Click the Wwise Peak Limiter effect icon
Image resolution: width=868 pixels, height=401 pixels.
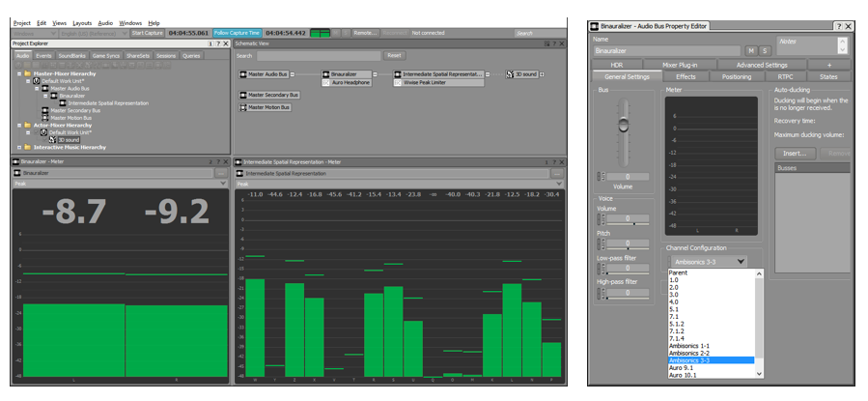point(398,82)
